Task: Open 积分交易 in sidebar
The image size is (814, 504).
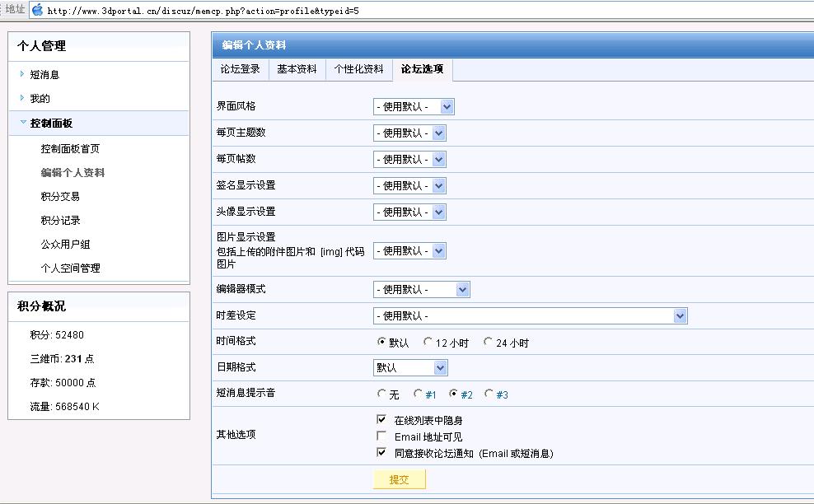Action: [60, 197]
